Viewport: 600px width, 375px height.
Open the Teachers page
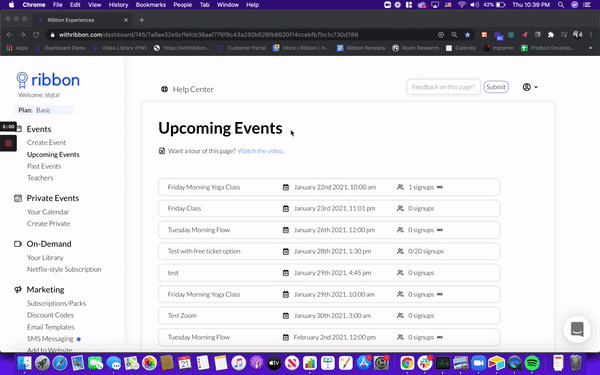[x=40, y=178]
